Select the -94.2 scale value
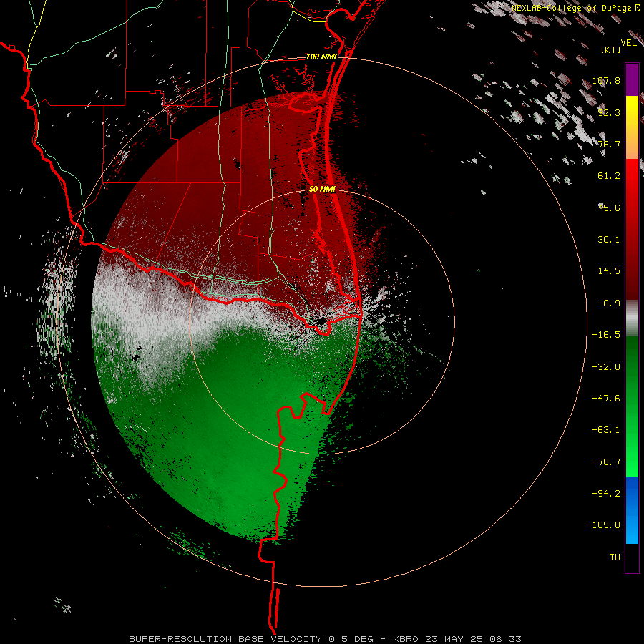The width and height of the screenshot is (644, 644). 606,493
